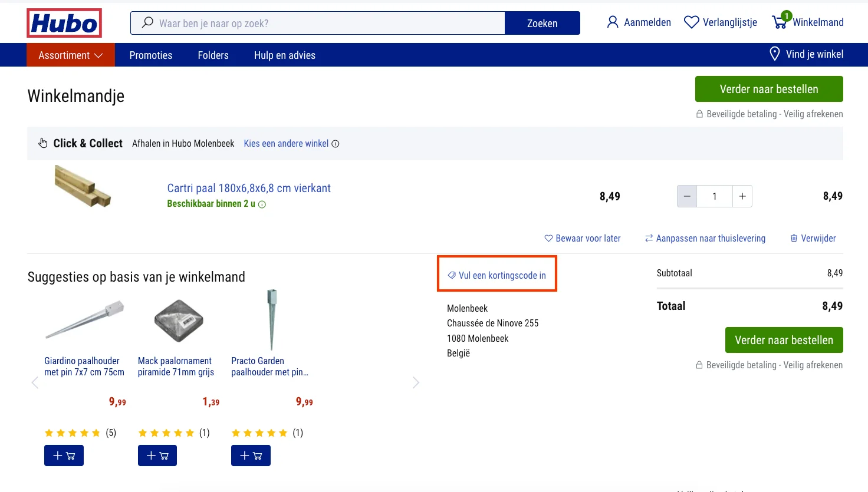Image resolution: width=868 pixels, height=492 pixels.
Task: Open Practo Garden paalhouder product link
Action: click(x=269, y=366)
